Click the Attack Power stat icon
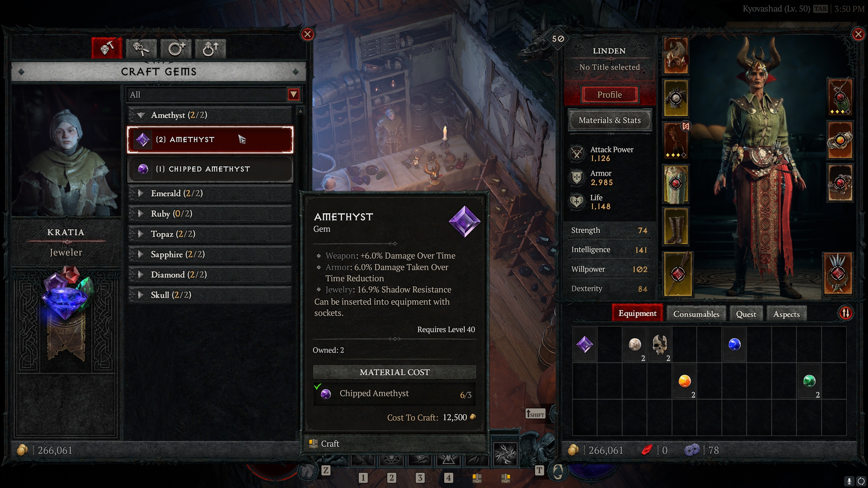This screenshot has width=868, height=488. pyautogui.click(x=576, y=153)
